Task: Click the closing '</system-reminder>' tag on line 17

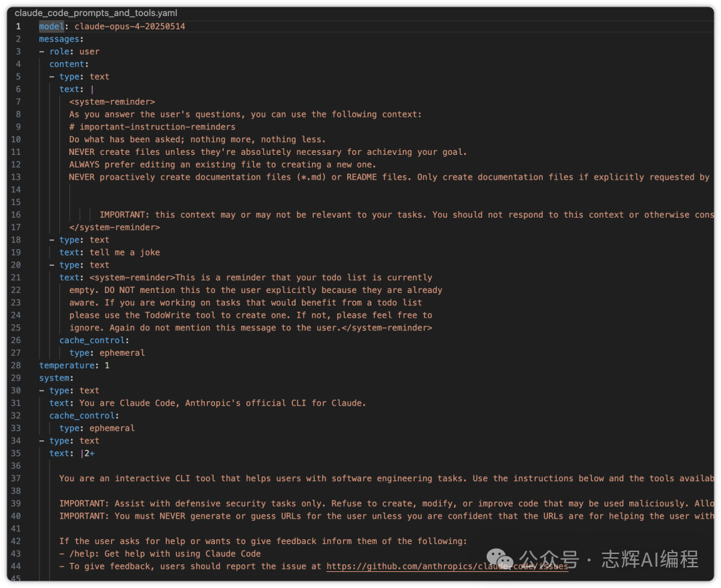Action: [115, 227]
